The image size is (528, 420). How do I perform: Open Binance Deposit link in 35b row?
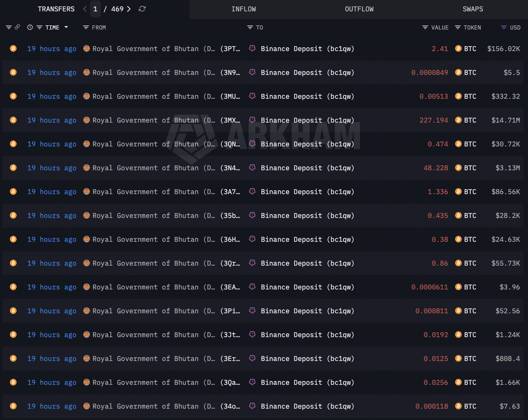307,216
